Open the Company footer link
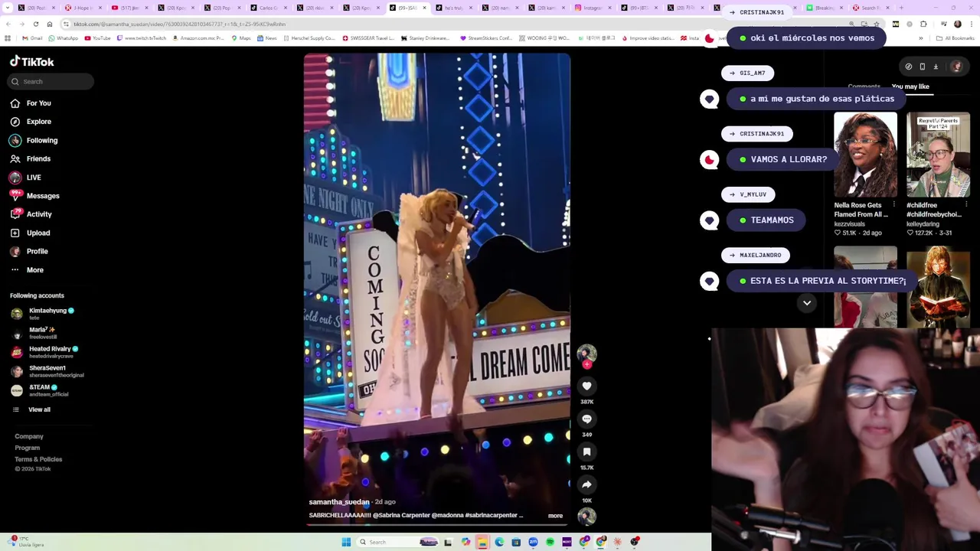980x551 pixels. (29, 436)
